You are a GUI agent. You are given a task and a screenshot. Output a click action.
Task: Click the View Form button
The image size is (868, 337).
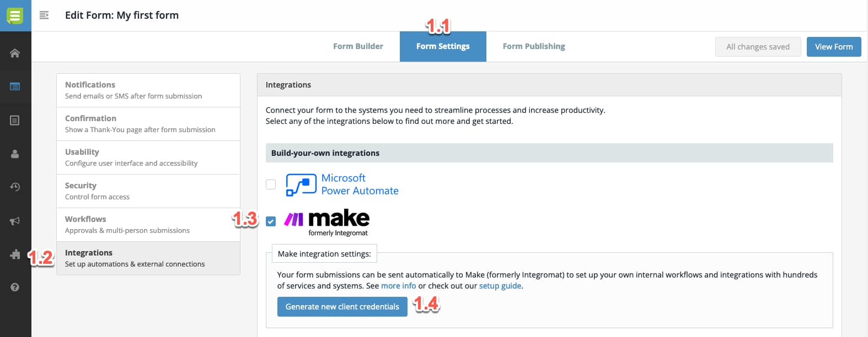[x=834, y=47]
